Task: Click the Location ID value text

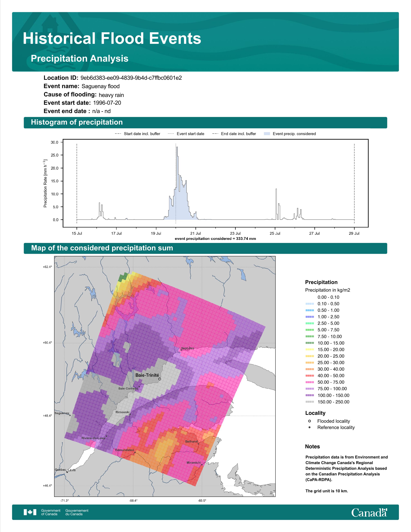Action: coord(131,78)
